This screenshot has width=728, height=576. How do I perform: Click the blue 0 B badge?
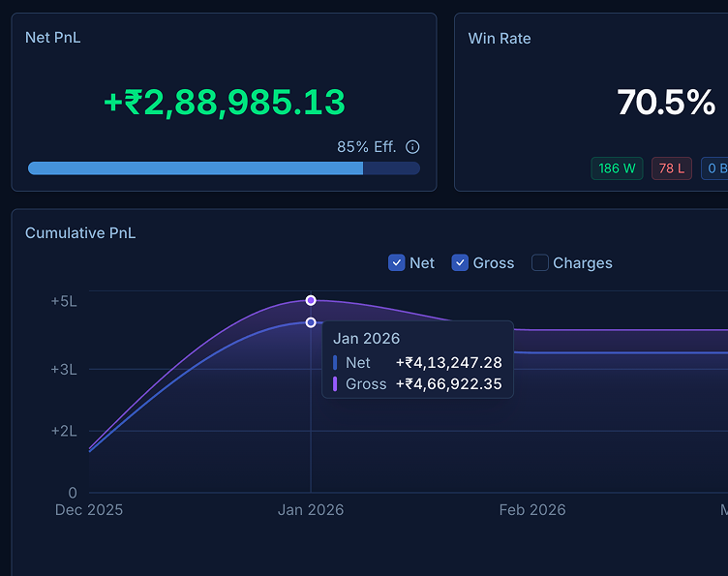pyautogui.click(x=715, y=168)
